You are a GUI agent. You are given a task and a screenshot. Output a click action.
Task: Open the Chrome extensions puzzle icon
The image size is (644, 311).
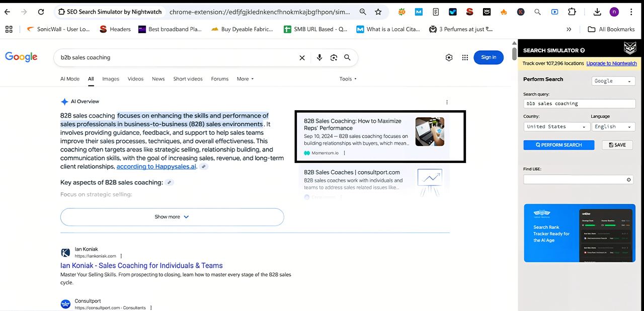pyautogui.click(x=572, y=12)
